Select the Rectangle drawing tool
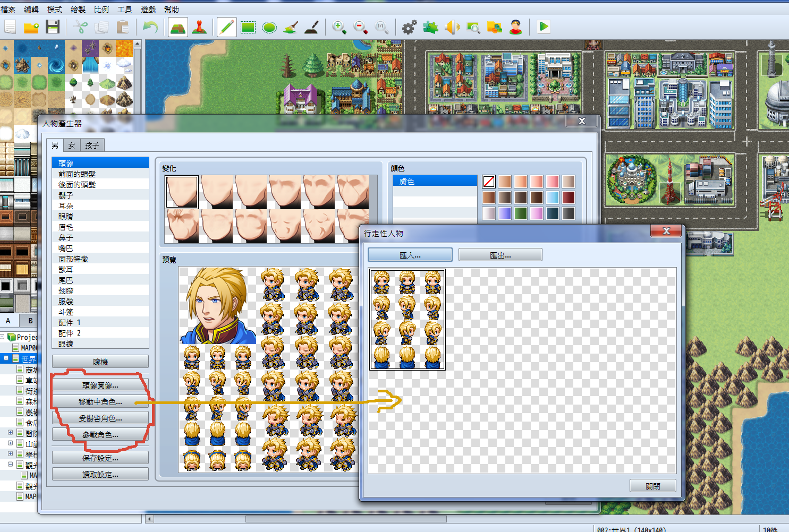The width and height of the screenshot is (789, 532). pyautogui.click(x=248, y=27)
